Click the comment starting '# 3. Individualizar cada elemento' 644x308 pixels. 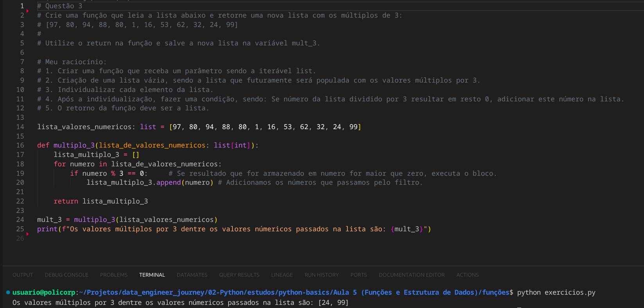pyautogui.click(x=125, y=90)
